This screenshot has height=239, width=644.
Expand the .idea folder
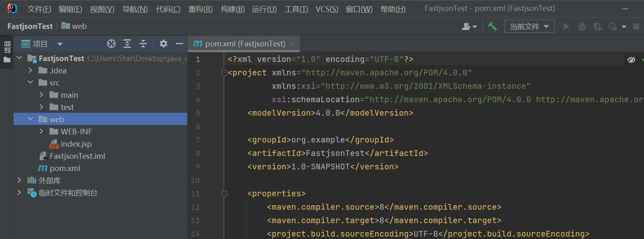30,70
